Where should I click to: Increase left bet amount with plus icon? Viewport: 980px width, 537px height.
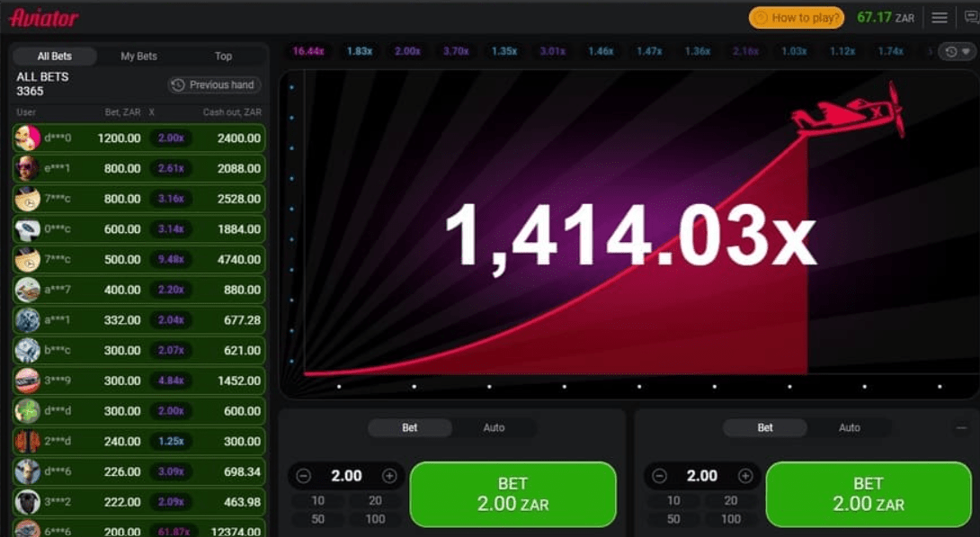389,476
